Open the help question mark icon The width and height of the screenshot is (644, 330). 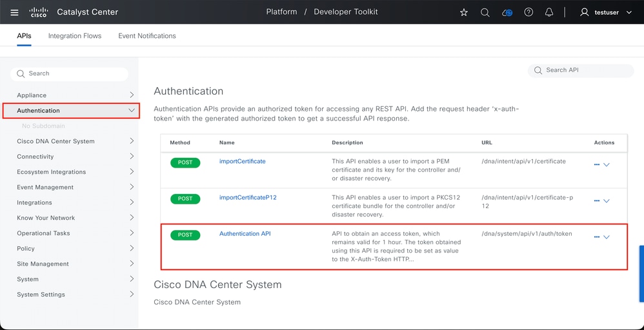(x=528, y=12)
